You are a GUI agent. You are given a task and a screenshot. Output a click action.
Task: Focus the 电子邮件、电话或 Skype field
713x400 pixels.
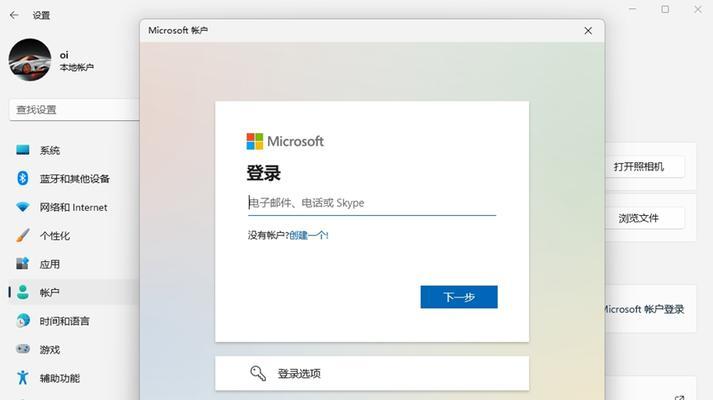[372, 203]
